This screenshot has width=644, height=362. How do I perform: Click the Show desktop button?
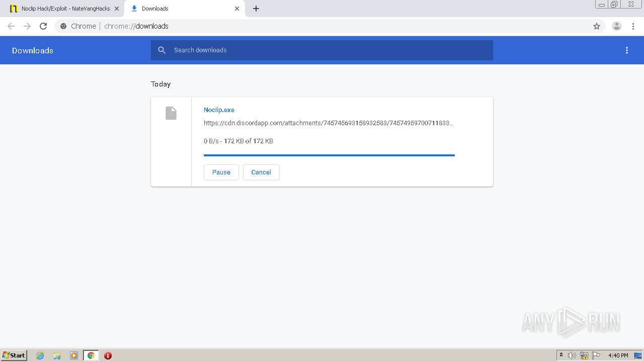pyautogui.click(x=638, y=355)
